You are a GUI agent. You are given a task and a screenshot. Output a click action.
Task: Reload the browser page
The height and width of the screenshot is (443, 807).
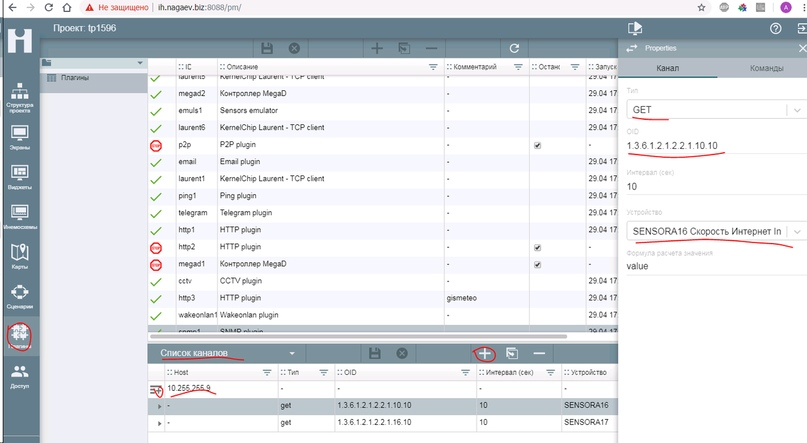coord(48,7)
